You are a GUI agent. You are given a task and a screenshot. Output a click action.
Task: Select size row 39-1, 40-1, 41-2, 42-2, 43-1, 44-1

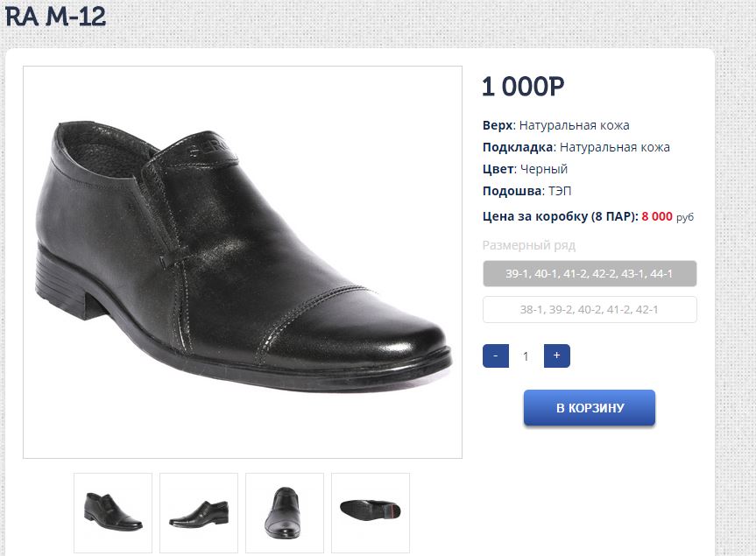pos(590,274)
